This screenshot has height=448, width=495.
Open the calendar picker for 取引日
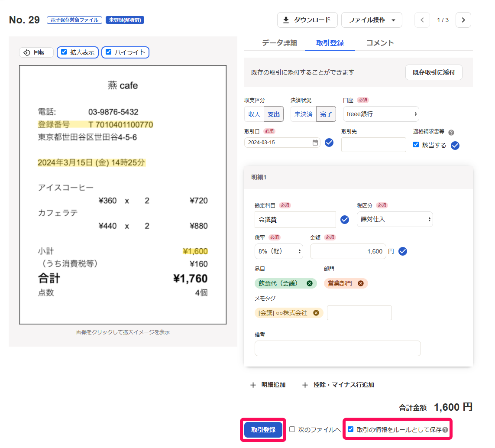pos(315,143)
